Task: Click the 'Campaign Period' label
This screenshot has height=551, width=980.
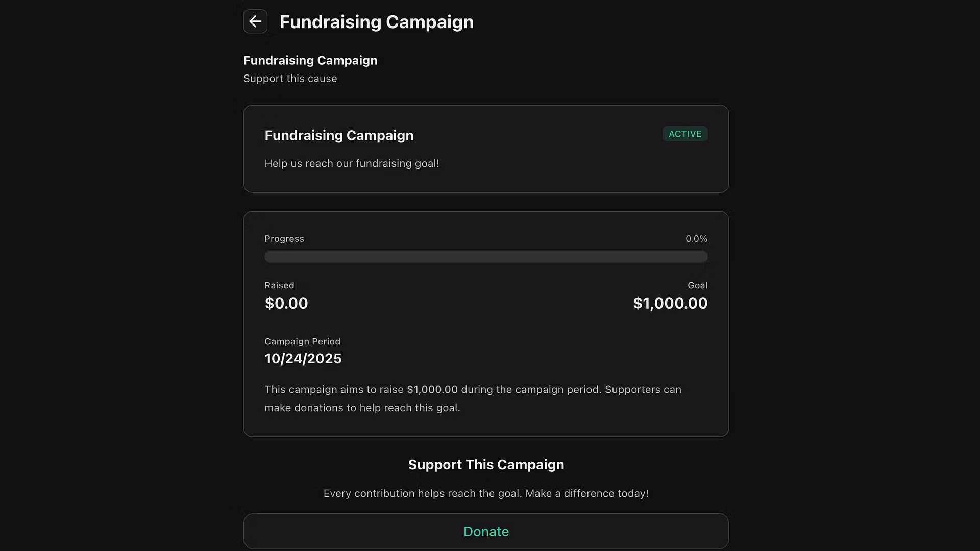Action: click(x=302, y=341)
